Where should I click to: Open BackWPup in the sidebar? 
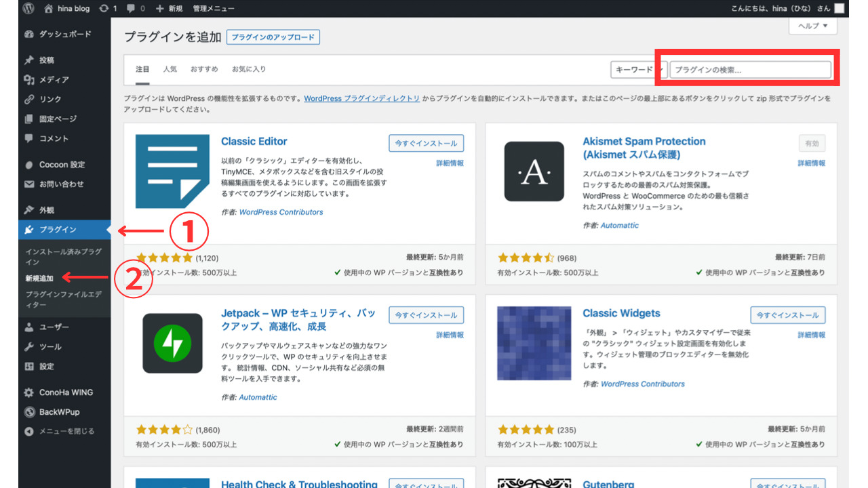[x=64, y=412]
